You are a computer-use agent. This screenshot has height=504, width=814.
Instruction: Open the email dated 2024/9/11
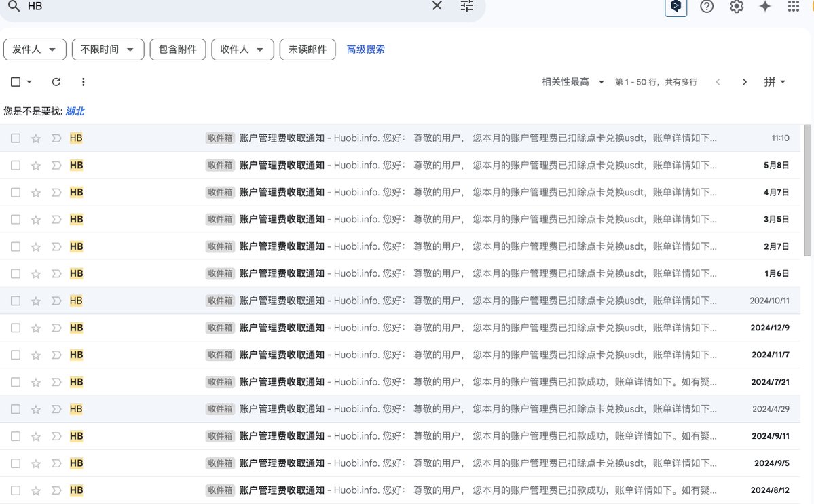coord(400,436)
